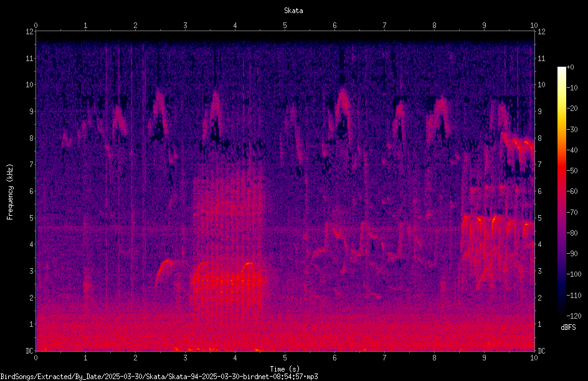The image size is (588, 381).
Task: Click the '-70' colorbar value
Action: (572, 213)
